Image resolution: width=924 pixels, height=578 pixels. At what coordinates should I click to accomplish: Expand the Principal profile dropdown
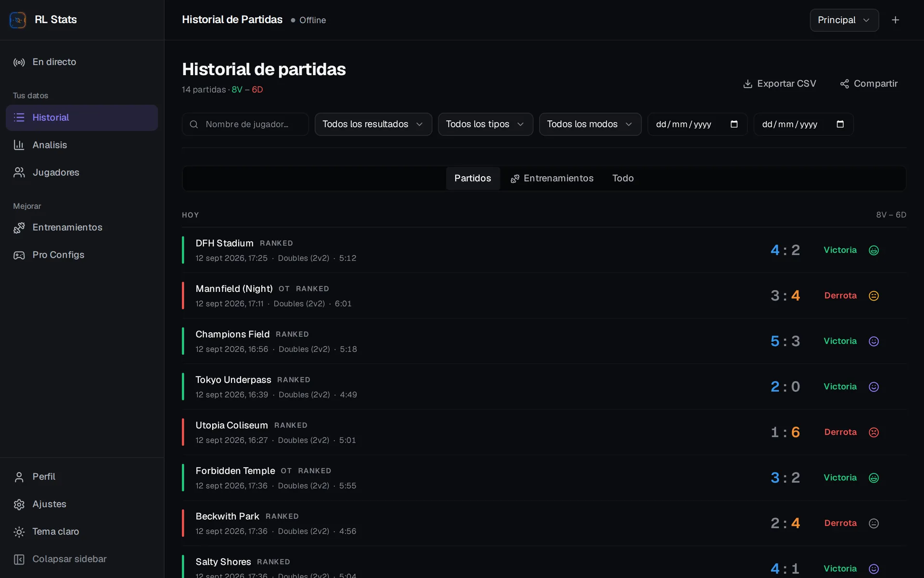point(844,20)
